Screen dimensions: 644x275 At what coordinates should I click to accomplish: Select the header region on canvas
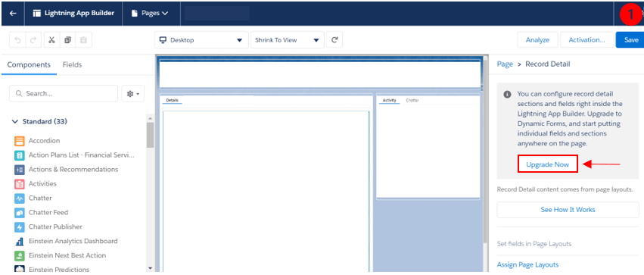pos(320,74)
